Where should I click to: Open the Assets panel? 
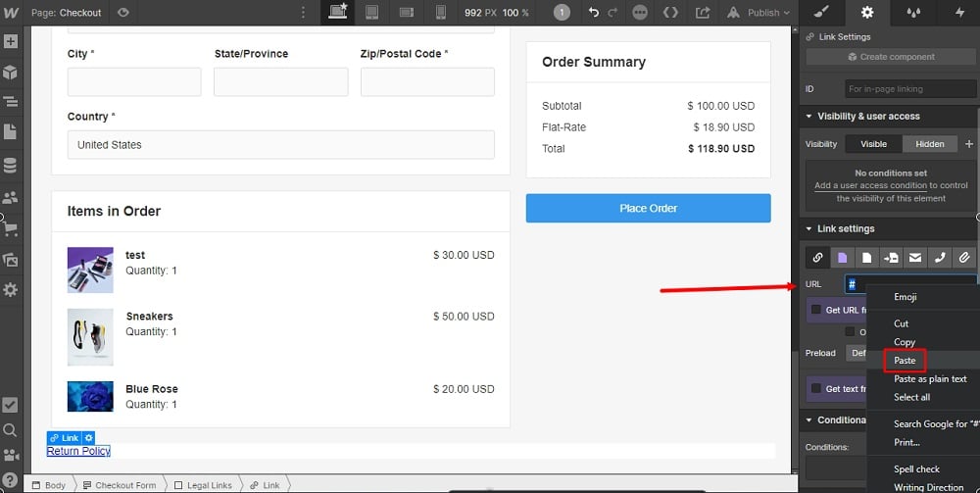(x=11, y=260)
